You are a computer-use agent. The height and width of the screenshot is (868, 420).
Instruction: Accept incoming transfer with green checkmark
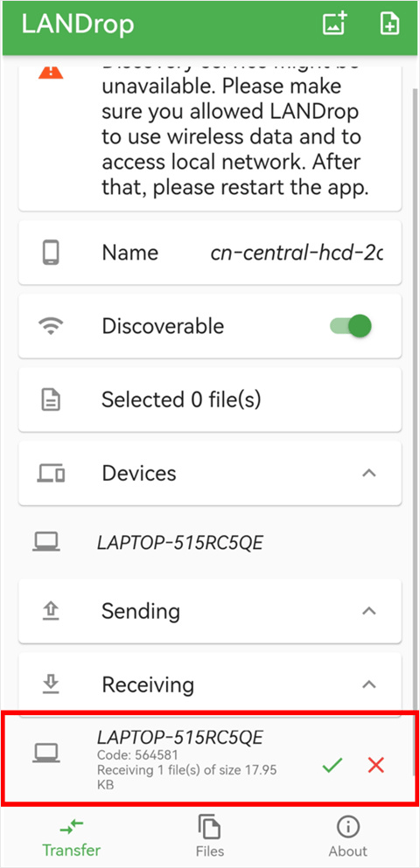pos(332,766)
